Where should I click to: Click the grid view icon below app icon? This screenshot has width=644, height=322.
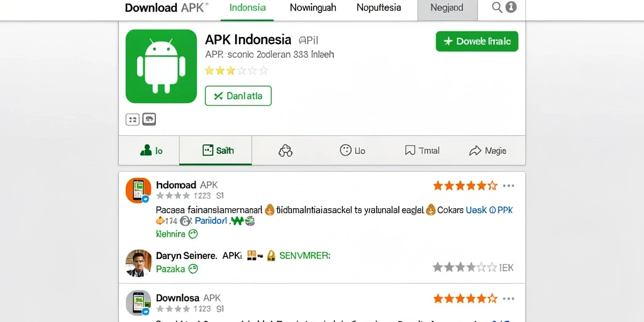tap(132, 119)
